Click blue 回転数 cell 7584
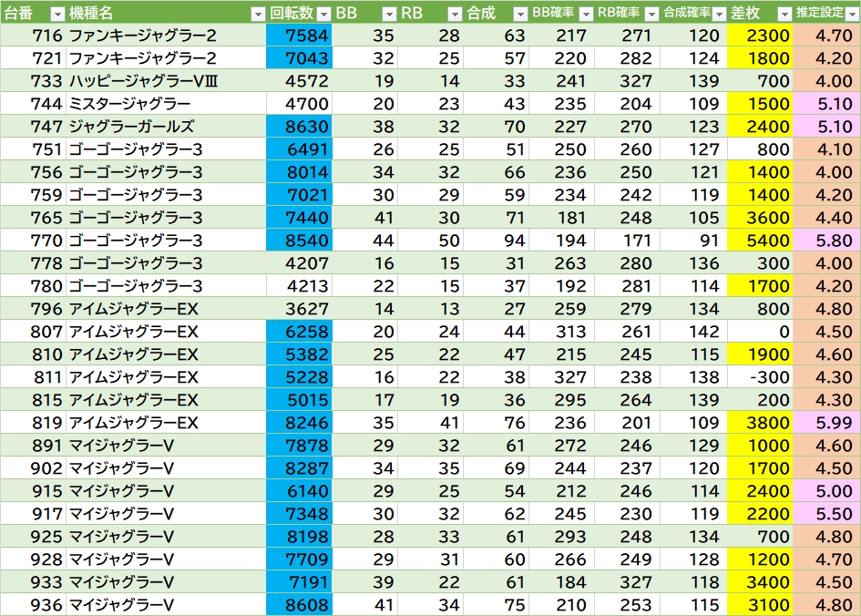861x616 pixels. [299, 36]
